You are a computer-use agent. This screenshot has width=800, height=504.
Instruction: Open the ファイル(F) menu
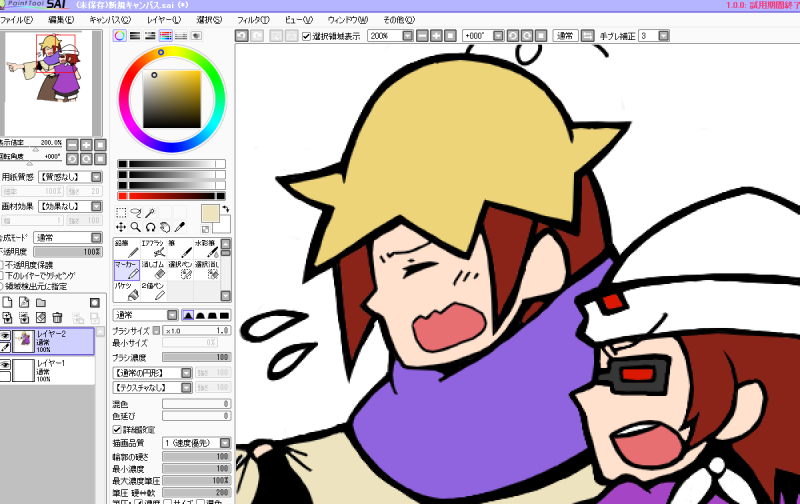click(16, 20)
